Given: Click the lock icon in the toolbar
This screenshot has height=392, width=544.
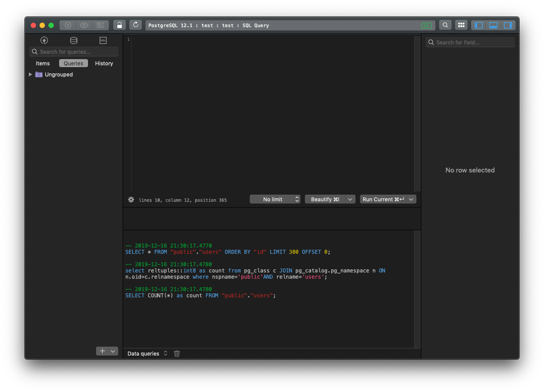Looking at the screenshot, I should (119, 25).
